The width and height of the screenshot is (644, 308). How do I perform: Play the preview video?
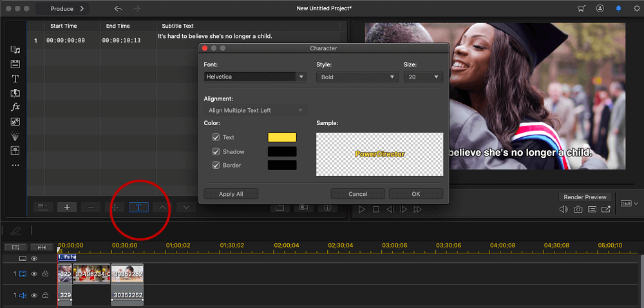[362, 209]
